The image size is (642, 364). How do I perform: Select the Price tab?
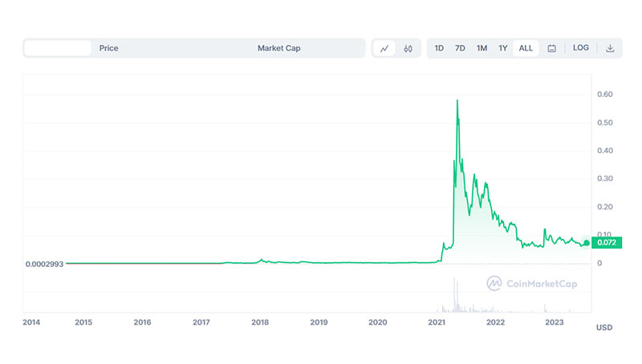click(x=108, y=48)
